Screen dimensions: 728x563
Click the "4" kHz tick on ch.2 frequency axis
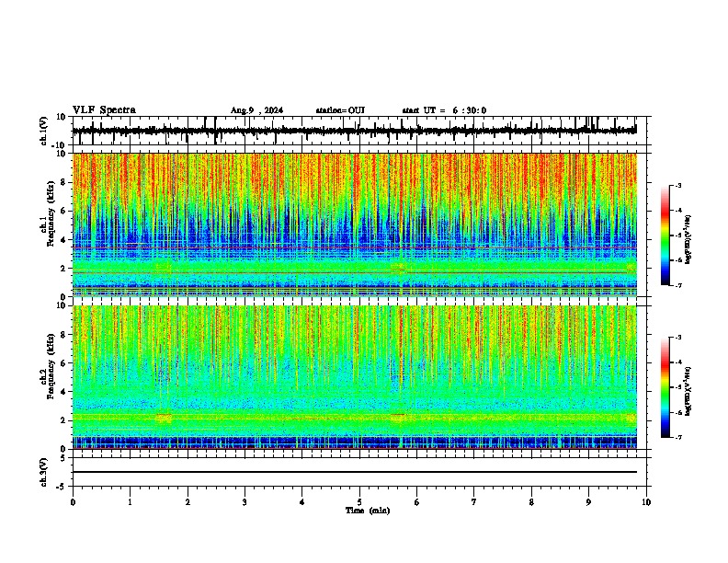tap(64, 392)
